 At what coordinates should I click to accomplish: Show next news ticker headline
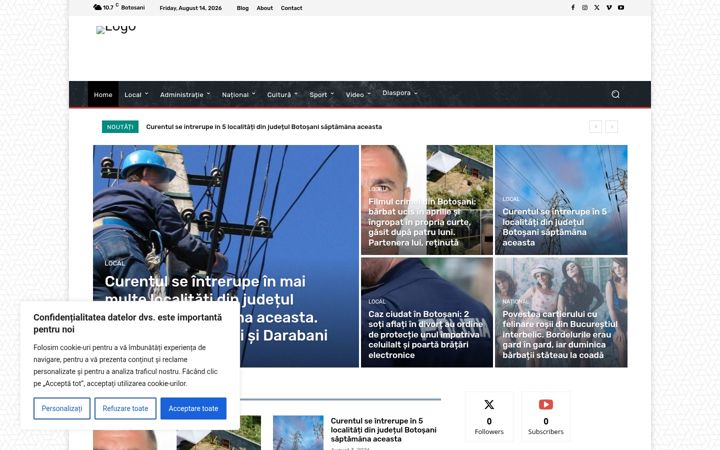tap(612, 127)
